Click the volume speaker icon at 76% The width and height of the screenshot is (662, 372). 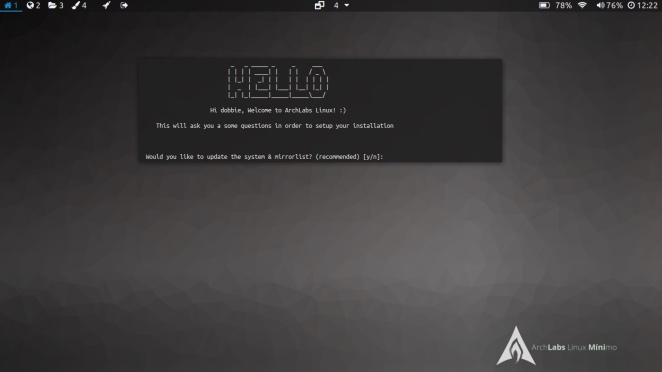click(x=600, y=5)
